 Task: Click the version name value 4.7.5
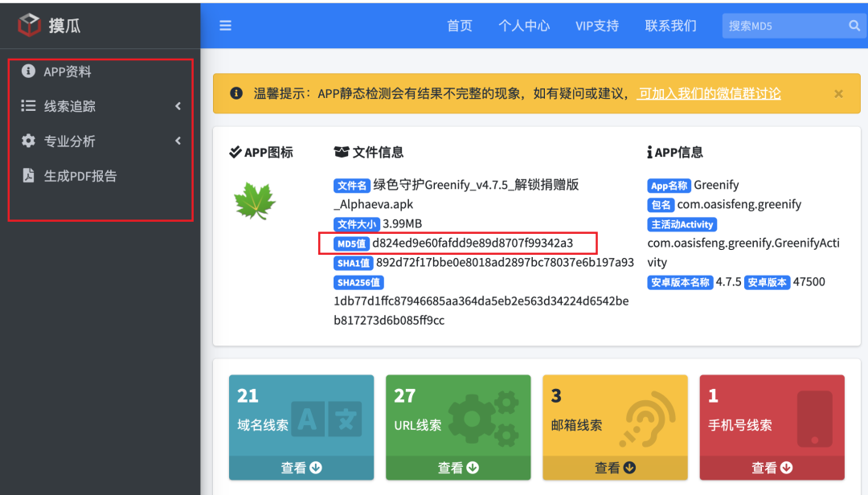728,282
